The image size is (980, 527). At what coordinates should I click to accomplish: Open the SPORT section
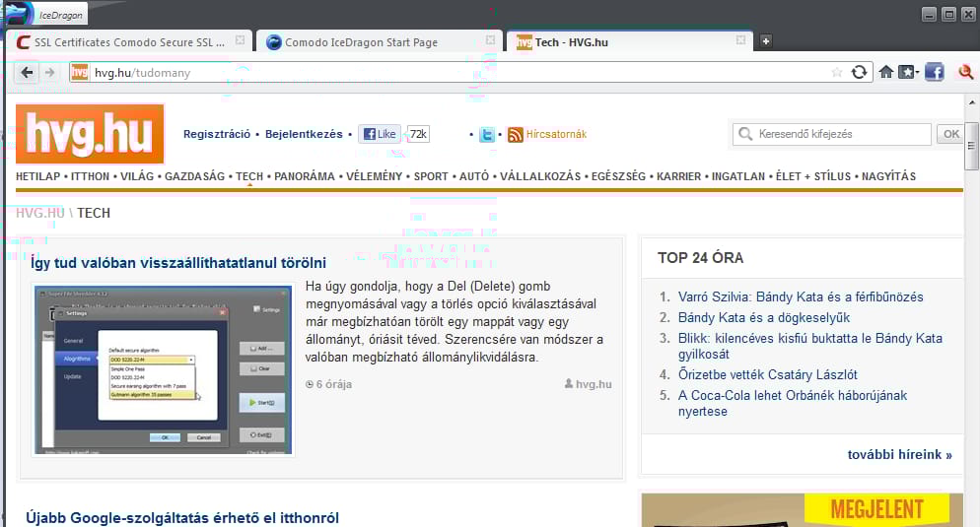[431, 176]
